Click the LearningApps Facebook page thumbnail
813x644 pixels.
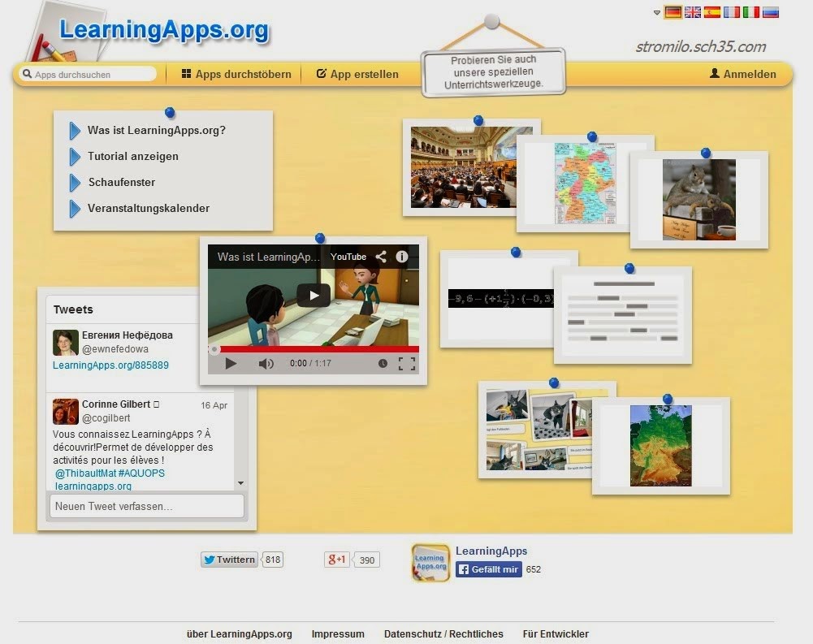(430, 563)
